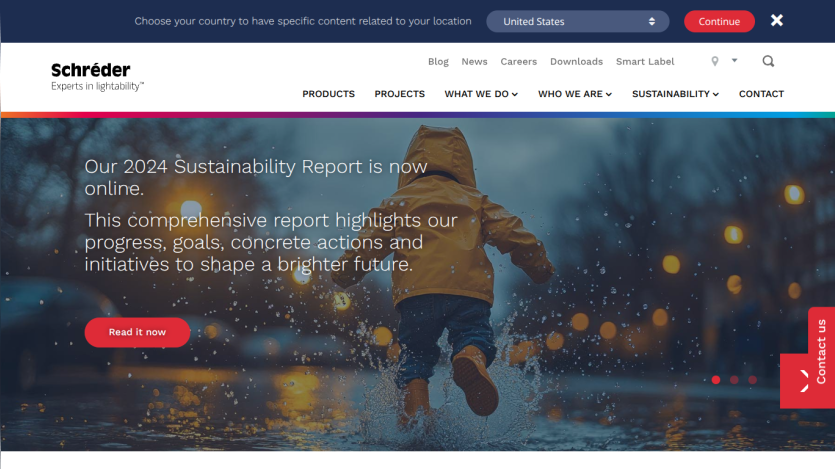The height and width of the screenshot is (469, 835).
Task: Go to the Schréder logo homepage
Action: point(97,77)
